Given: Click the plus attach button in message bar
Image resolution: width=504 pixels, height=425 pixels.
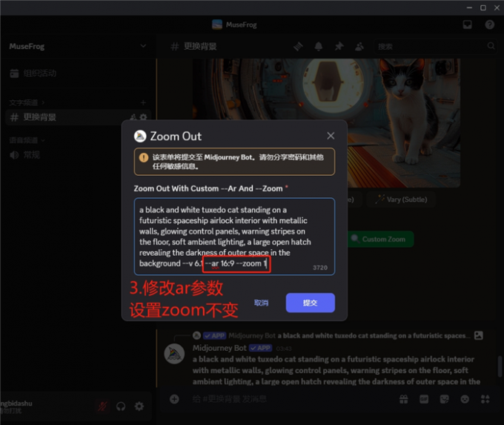Looking at the screenshot, I should (174, 399).
